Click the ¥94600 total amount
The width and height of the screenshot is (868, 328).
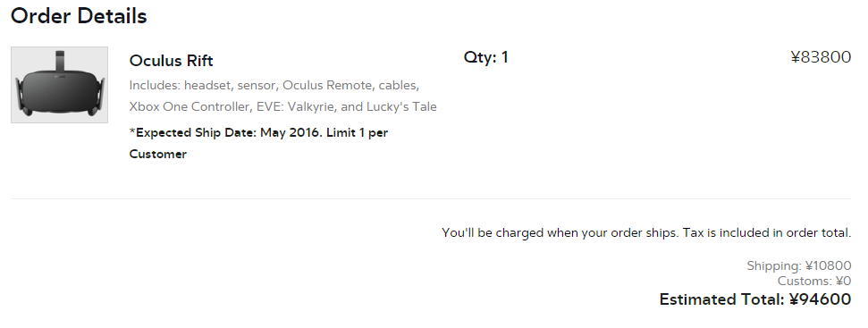tap(820, 299)
